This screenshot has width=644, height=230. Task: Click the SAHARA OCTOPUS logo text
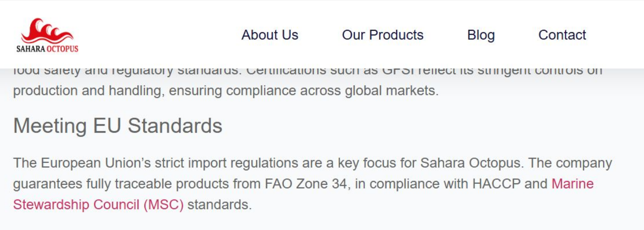click(x=47, y=49)
